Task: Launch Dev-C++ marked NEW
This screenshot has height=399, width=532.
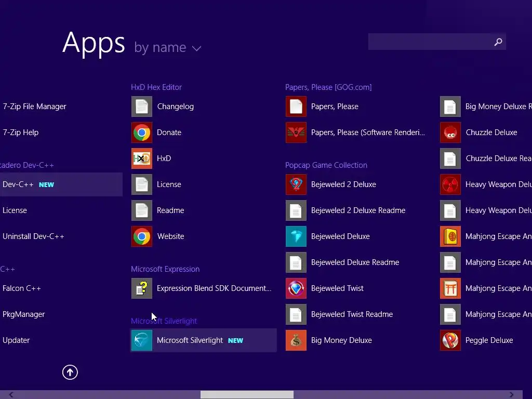Action: [61, 184]
